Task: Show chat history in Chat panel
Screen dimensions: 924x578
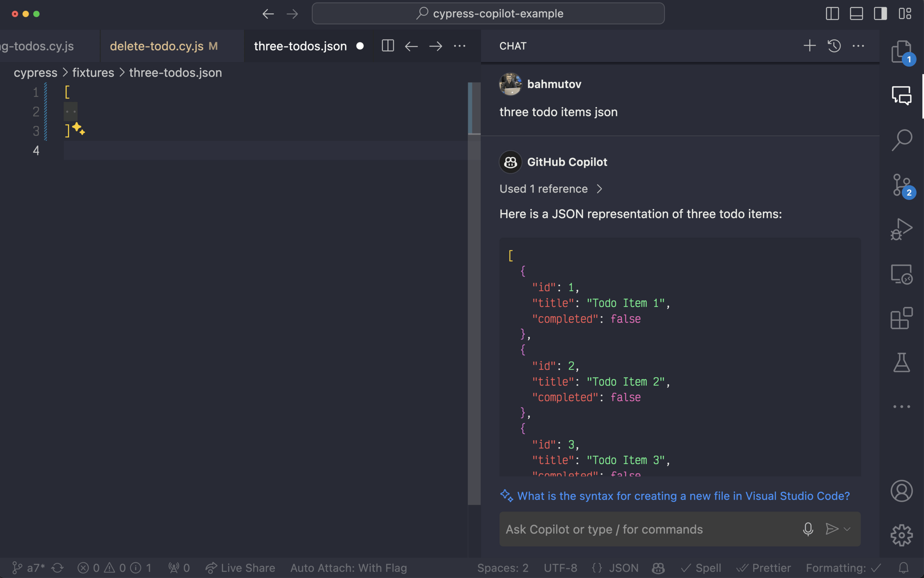Action: pos(834,46)
